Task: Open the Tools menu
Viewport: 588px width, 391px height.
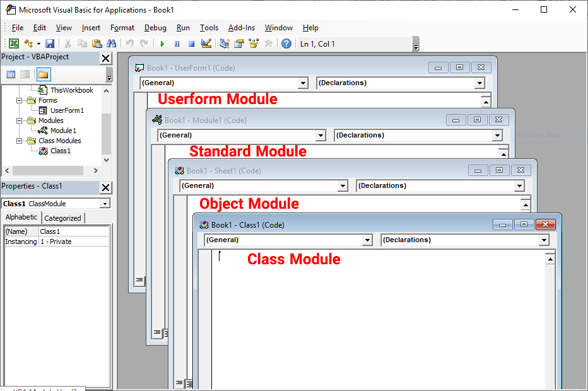Action: pyautogui.click(x=209, y=28)
